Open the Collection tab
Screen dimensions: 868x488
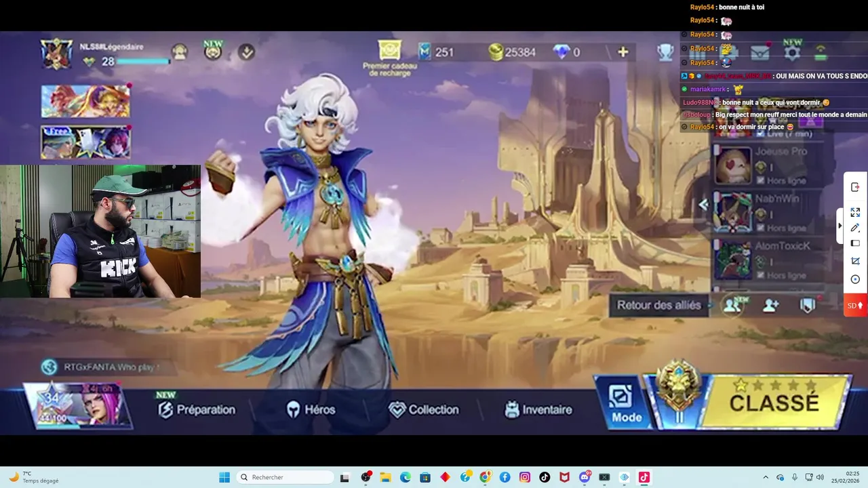424,409
